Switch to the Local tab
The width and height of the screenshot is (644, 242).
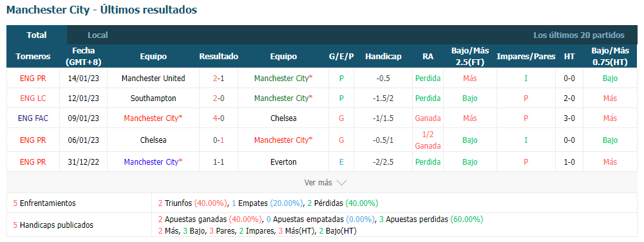pyautogui.click(x=98, y=35)
